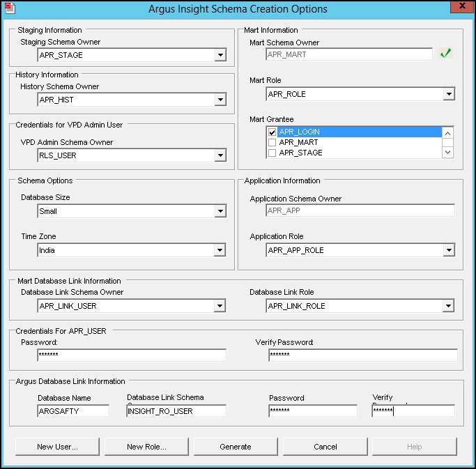Click the Database Name field ARGSAFTY
The image size is (476, 469).
coord(73,411)
